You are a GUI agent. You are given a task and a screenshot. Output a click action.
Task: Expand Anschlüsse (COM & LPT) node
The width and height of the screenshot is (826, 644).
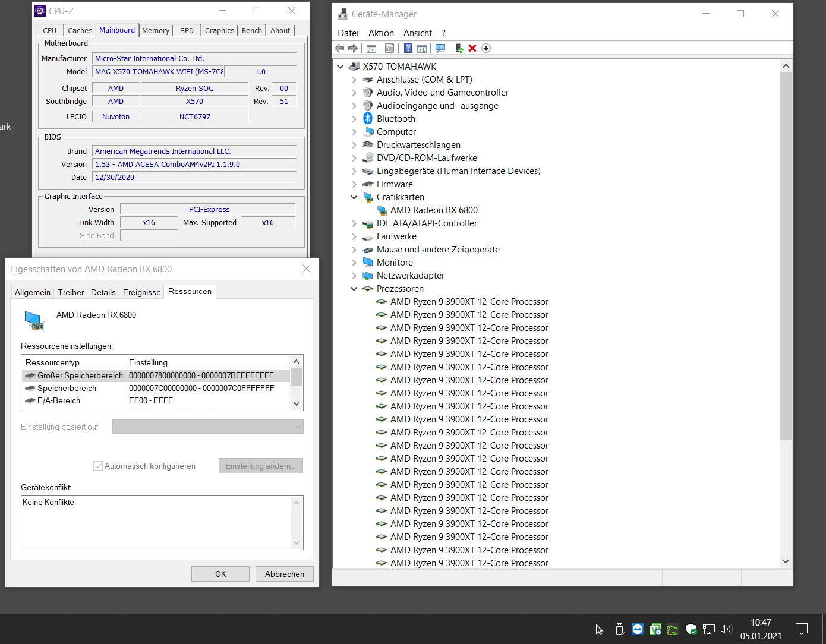[354, 80]
